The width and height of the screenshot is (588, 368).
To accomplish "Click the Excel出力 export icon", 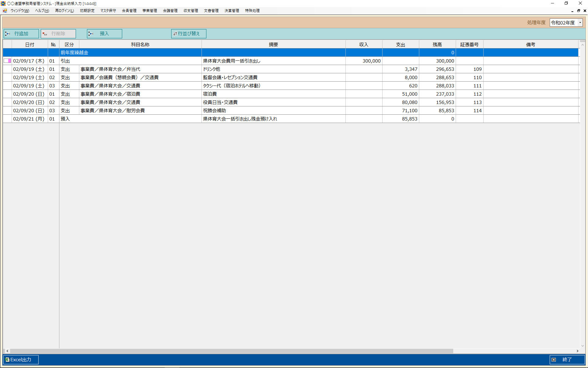I will click(7, 360).
